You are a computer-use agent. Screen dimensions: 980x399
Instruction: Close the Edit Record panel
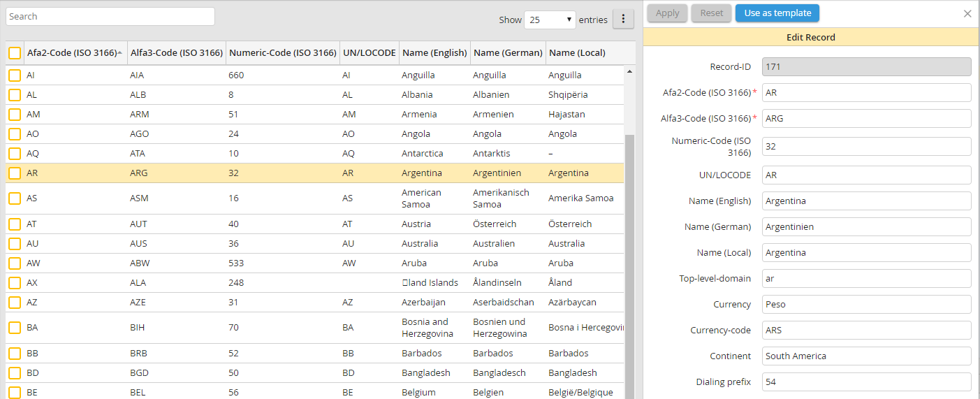[x=967, y=13]
